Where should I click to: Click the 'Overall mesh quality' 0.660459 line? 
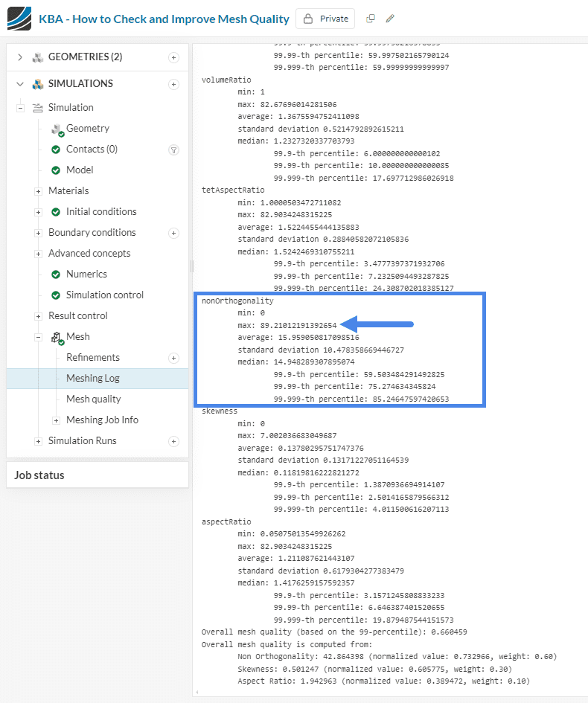[334, 632]
